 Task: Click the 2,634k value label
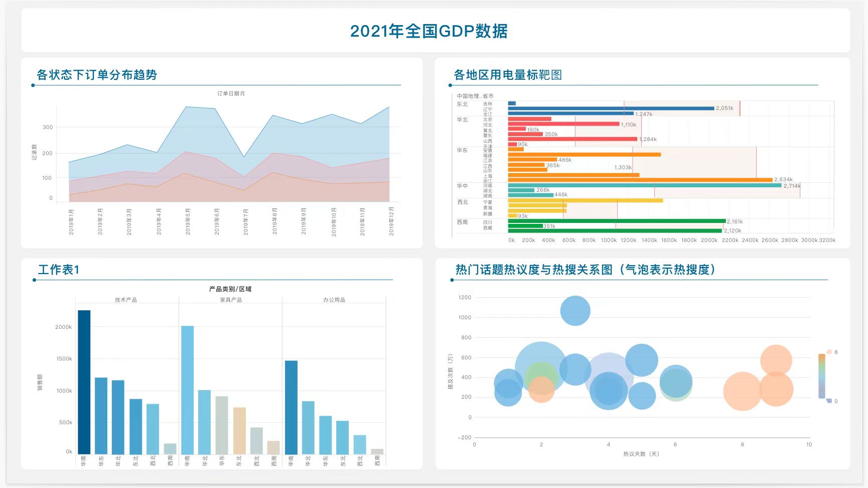tap(783, 179)
